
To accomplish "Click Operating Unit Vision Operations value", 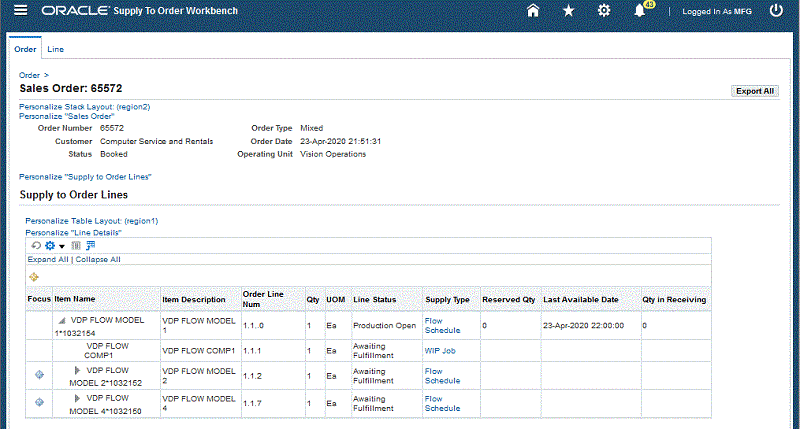I will (333, 154).
